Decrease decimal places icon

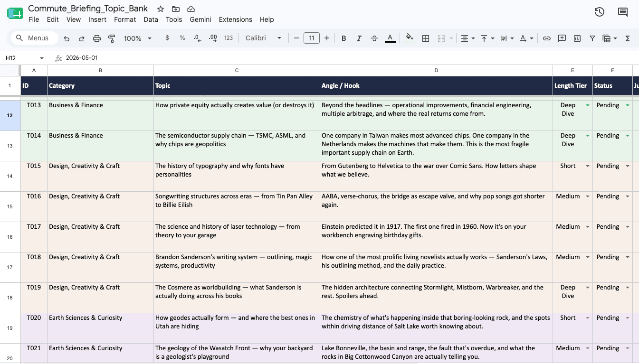[198, 38]
